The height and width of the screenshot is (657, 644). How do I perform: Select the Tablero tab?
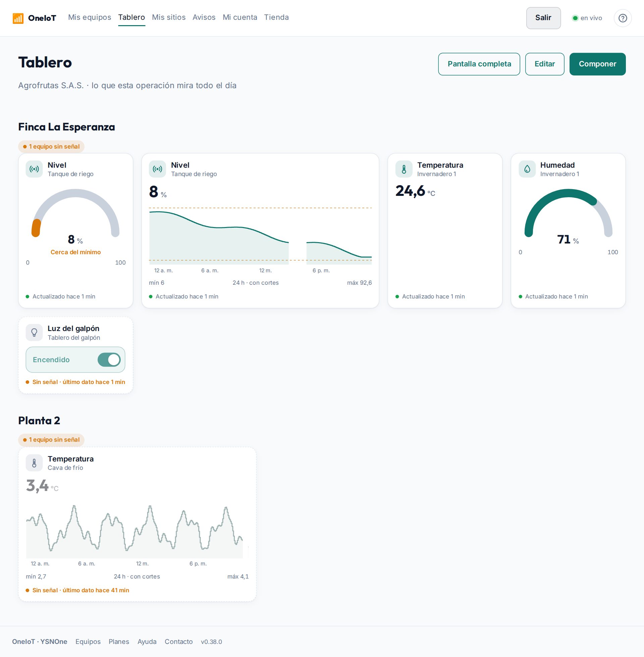[x=131, y=17]
